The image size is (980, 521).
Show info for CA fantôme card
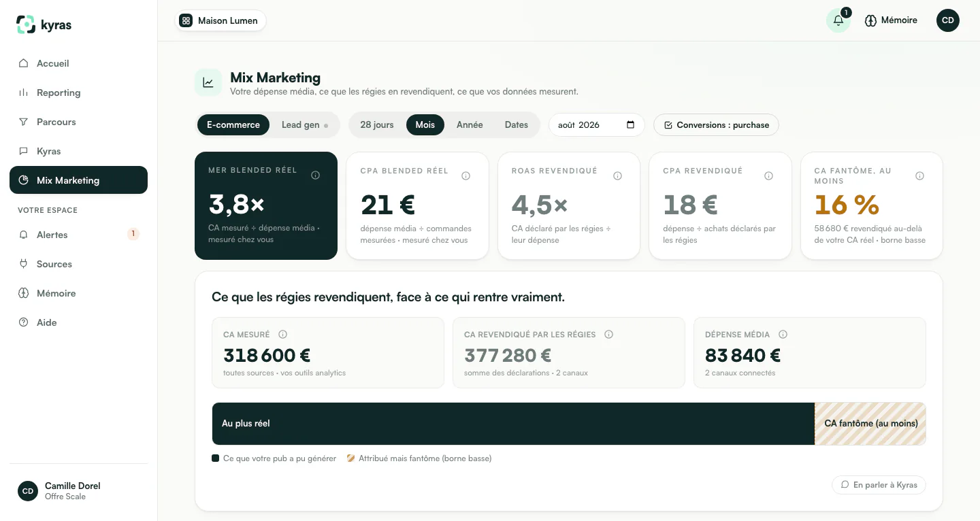pos(920,176)
